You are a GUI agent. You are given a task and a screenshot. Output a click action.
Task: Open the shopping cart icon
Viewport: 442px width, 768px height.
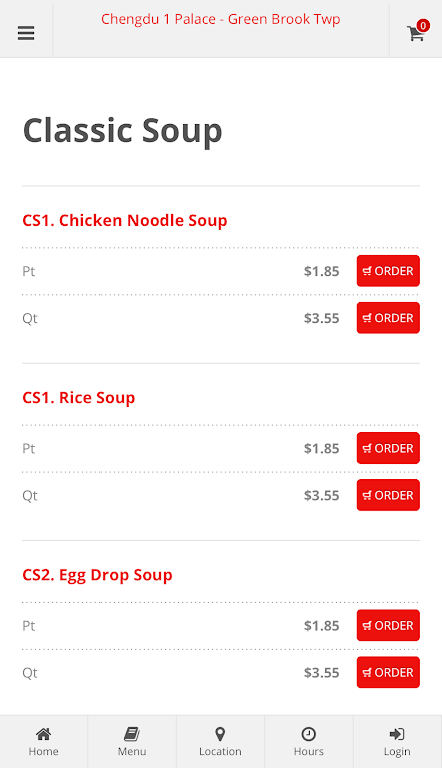tap(415, 34)
